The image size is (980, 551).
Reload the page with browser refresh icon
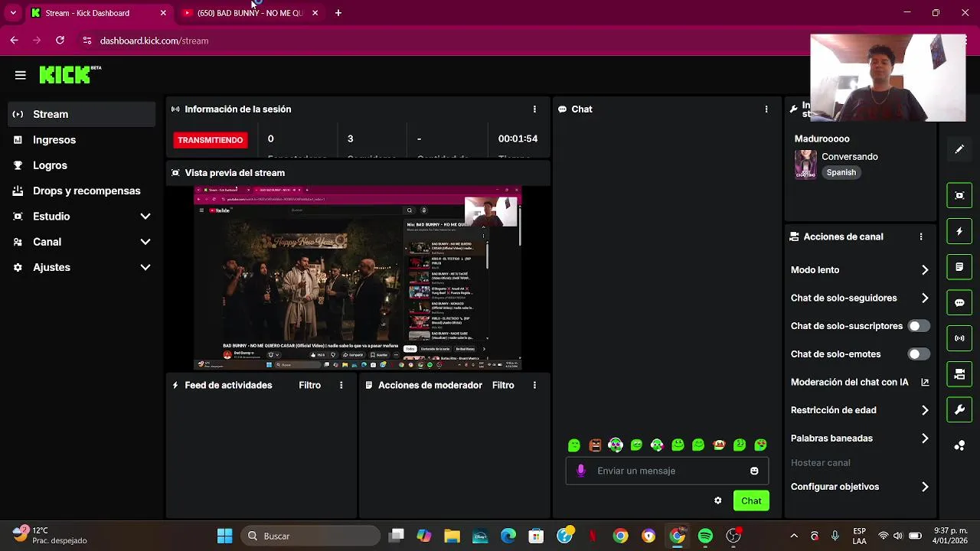pyautogui.click(x=60, y=41)
